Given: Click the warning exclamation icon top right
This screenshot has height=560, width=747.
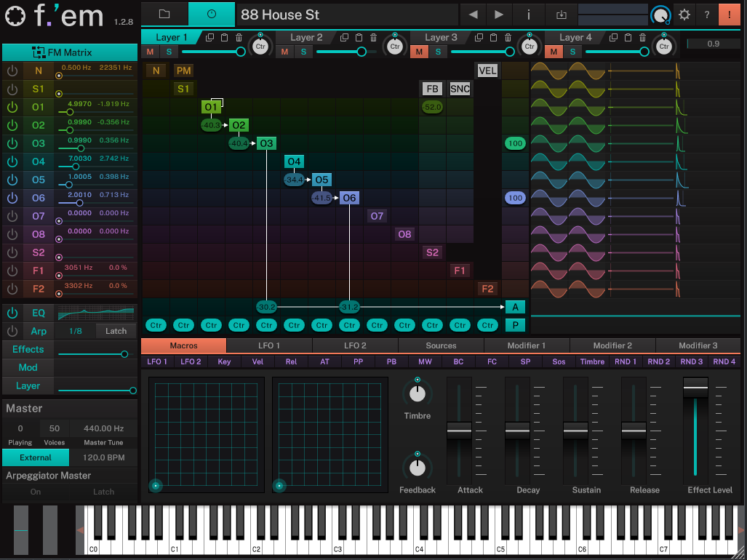Looking at the screenshot, I should [729, 14].
